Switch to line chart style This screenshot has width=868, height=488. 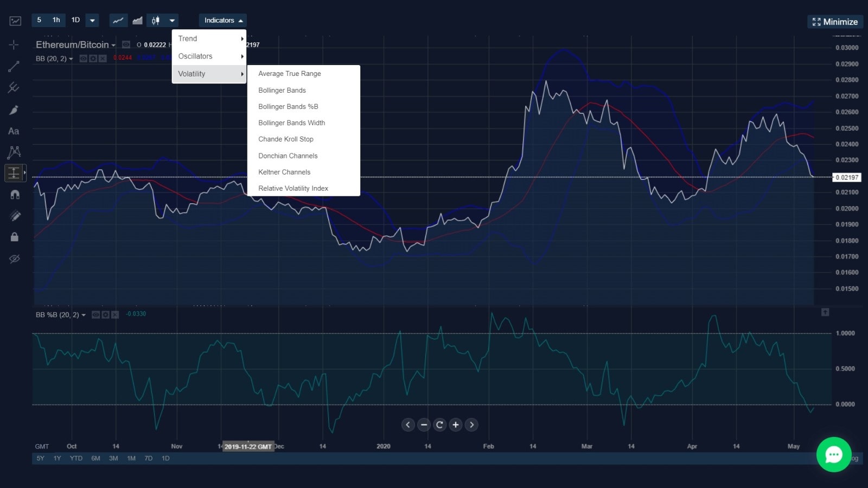point(118,21)
